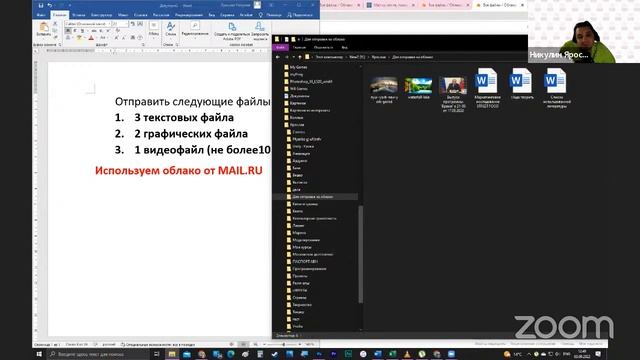Open Excel icon on taskbar
This screenshot has width=640, height=360.
(392, 354)
